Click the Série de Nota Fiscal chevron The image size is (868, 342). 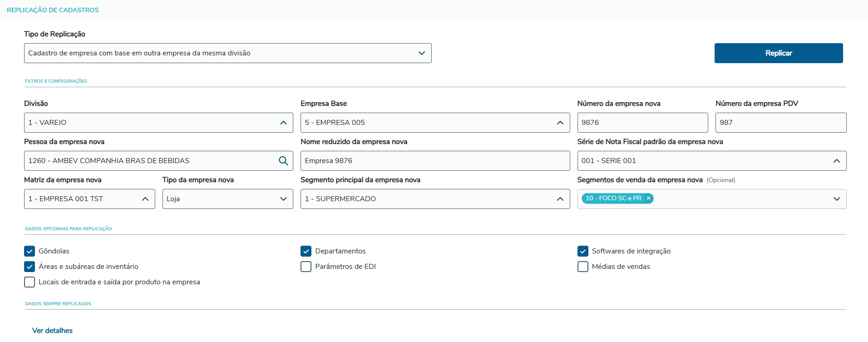[836, 161]
